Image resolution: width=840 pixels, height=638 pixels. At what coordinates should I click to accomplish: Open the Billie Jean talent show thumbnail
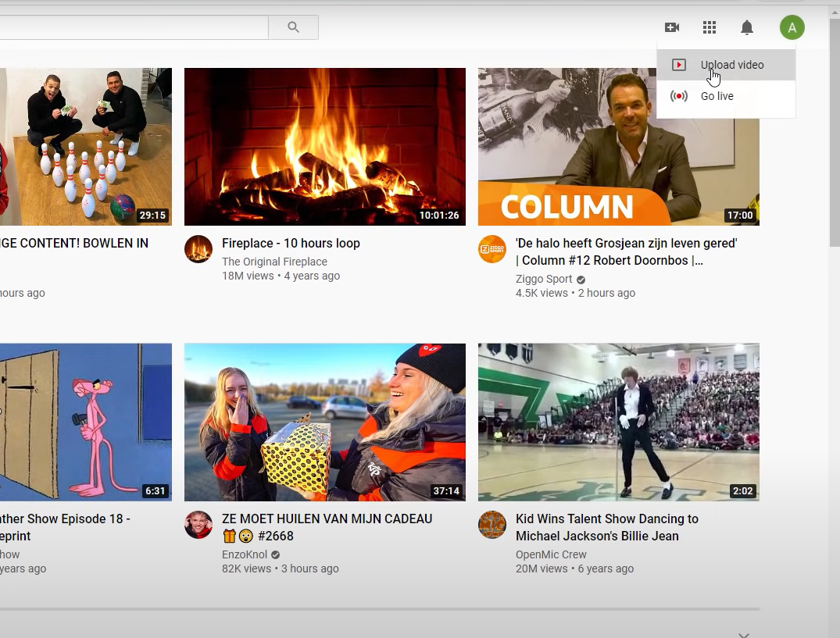tap(619, 422)
